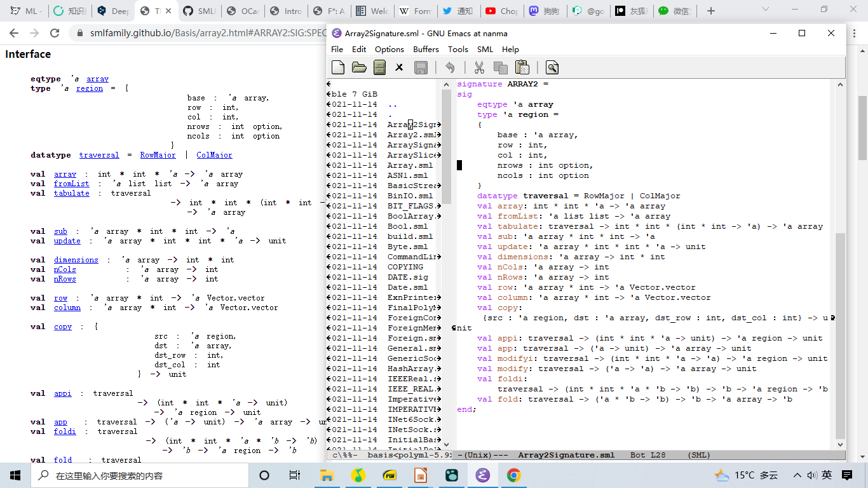Click the Search magnifier icon in Emacs toolbar
The image size is (868, 488).
[552, 67]
